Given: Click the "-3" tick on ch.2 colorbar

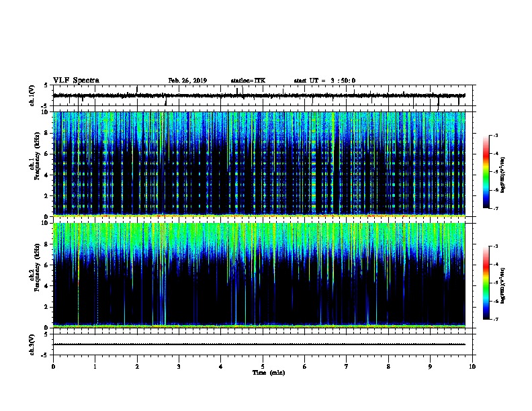Looking at the screenshot, I should click(x=496, y=246).
